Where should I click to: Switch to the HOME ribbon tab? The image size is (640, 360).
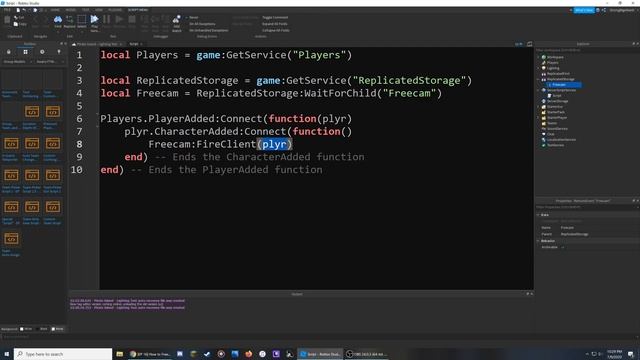pyautogui.click(x=56, y=10)
